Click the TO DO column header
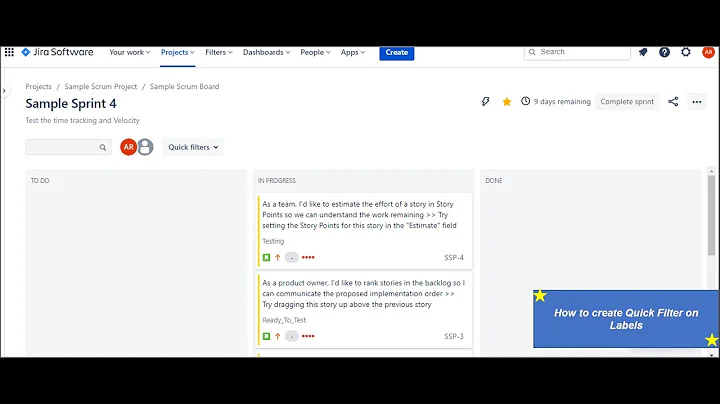720x404 pixels. point(40,180)
